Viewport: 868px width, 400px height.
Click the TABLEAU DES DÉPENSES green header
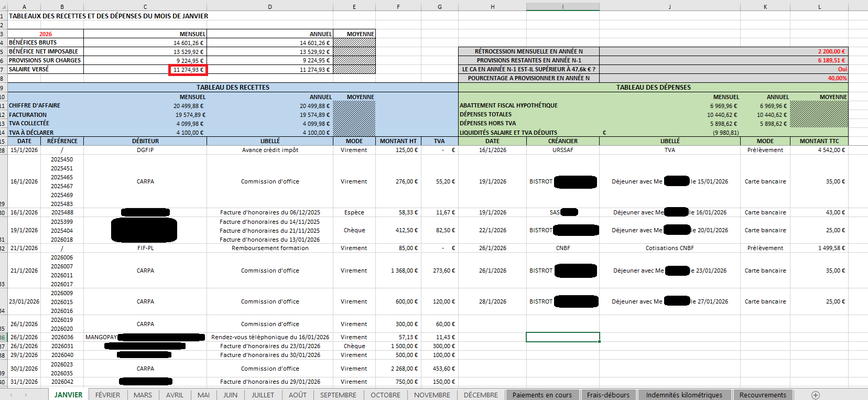tap(653, 88)
